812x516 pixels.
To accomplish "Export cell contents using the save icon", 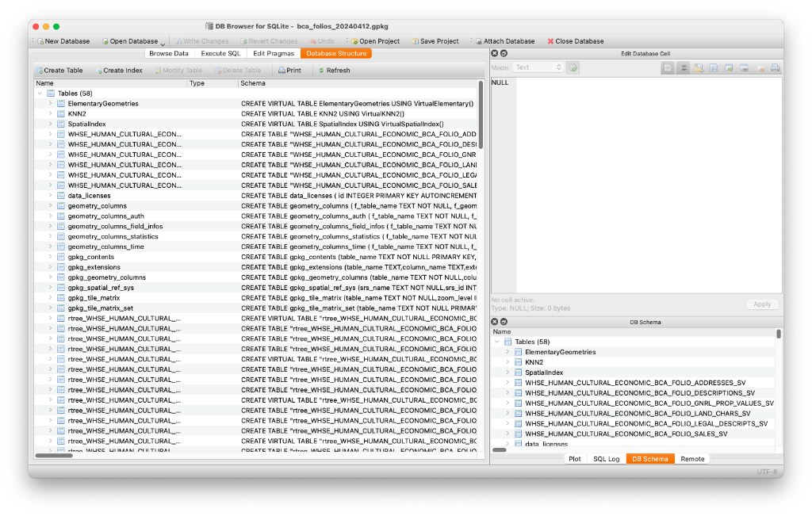I will click(x=714, y=67).
